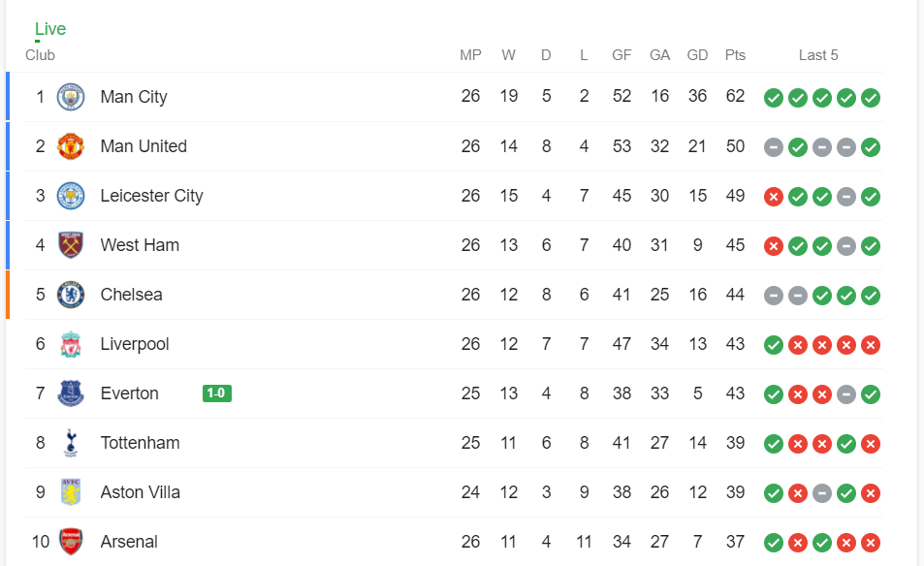This screenshot has height=566, width=924.
Task: Click the Last 5 column header
Action: pyautogui.click(x=818, y=55)
